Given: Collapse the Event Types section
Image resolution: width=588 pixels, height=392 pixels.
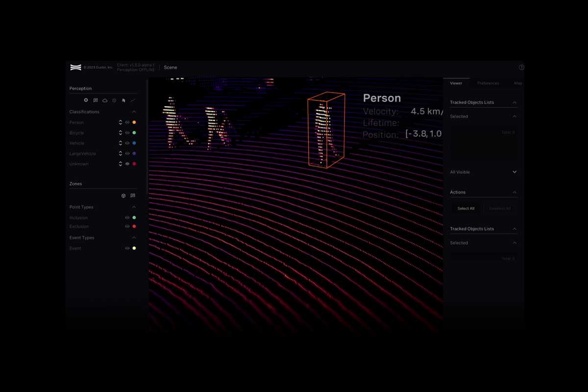Looking at the screenshot, I should click(x=134, y=238).
